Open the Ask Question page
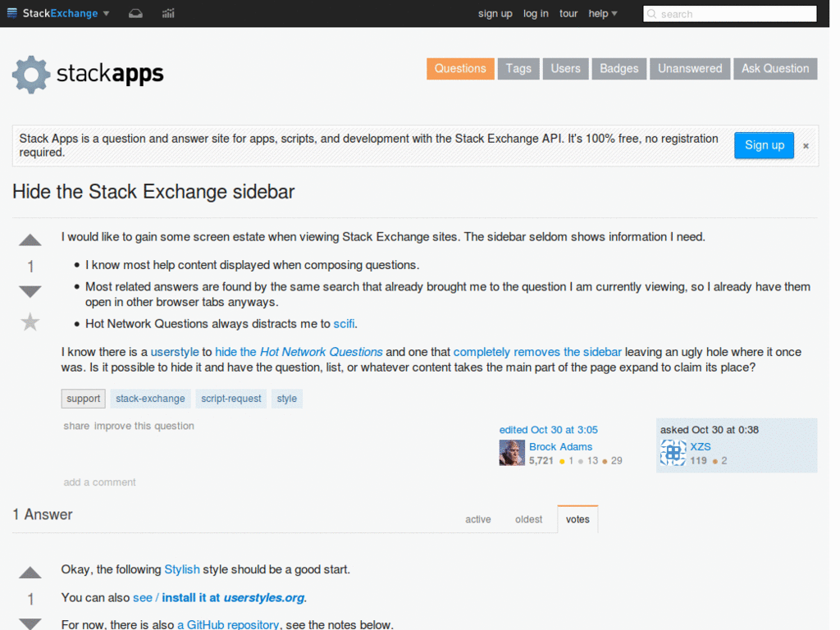The image size is (840, 630). click(x=775, y=69)
